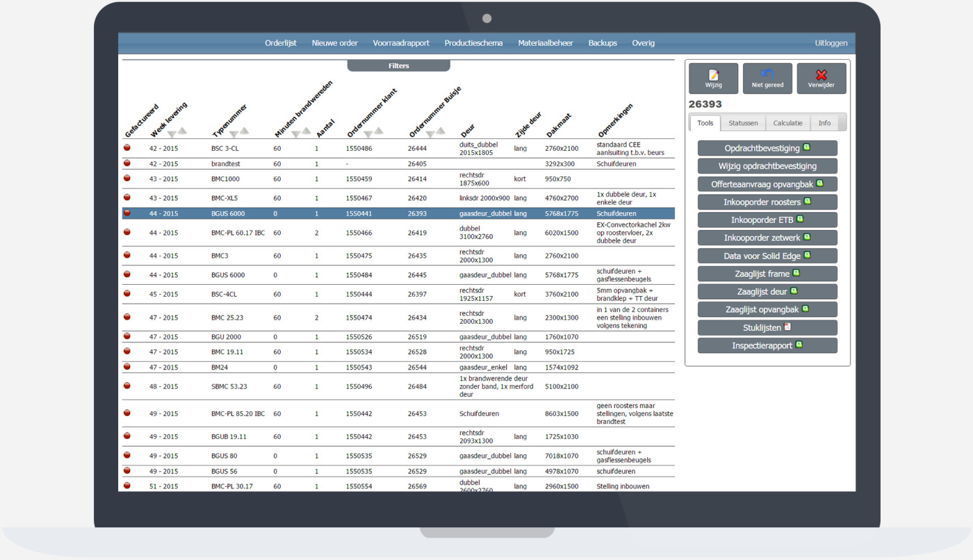Image resolution: width=973 pixels, height=560 pixels.
Task: Select order row with Buisje number 26444
Action: (398, 148)
